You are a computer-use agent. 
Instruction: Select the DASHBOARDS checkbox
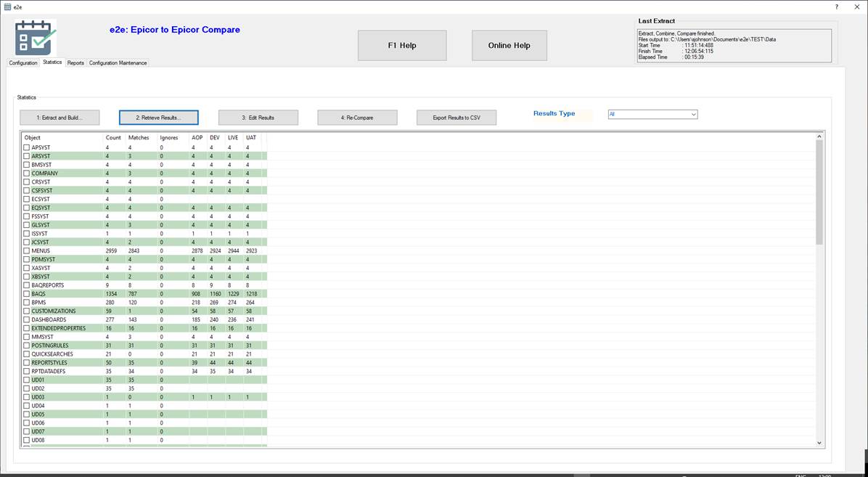(x=27, y=319)
